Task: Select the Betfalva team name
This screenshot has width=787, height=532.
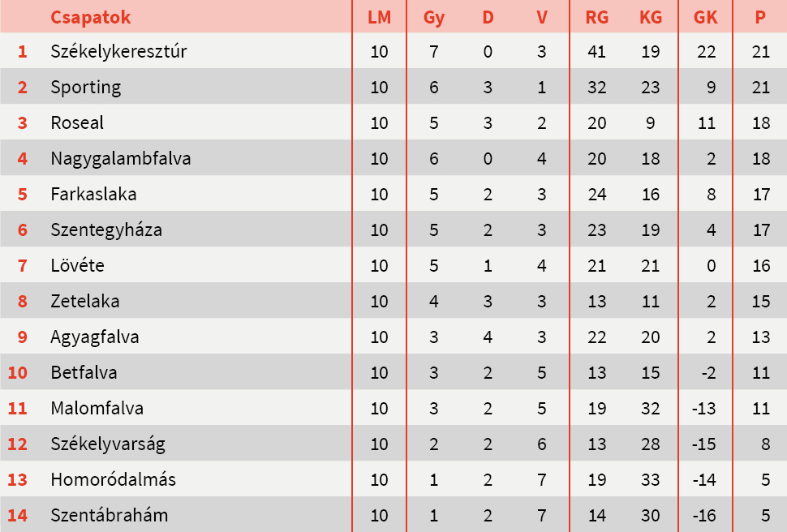Action: pos(84,373)
